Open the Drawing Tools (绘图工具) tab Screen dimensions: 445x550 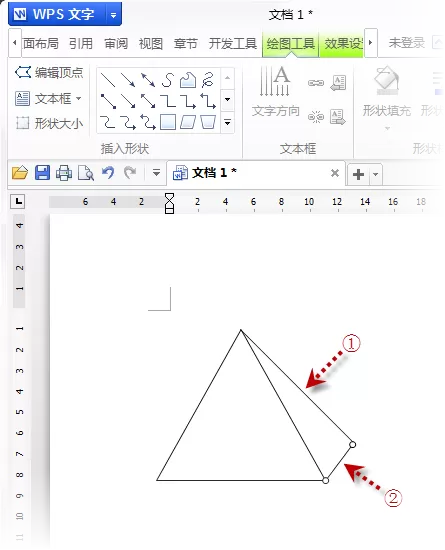290,43
